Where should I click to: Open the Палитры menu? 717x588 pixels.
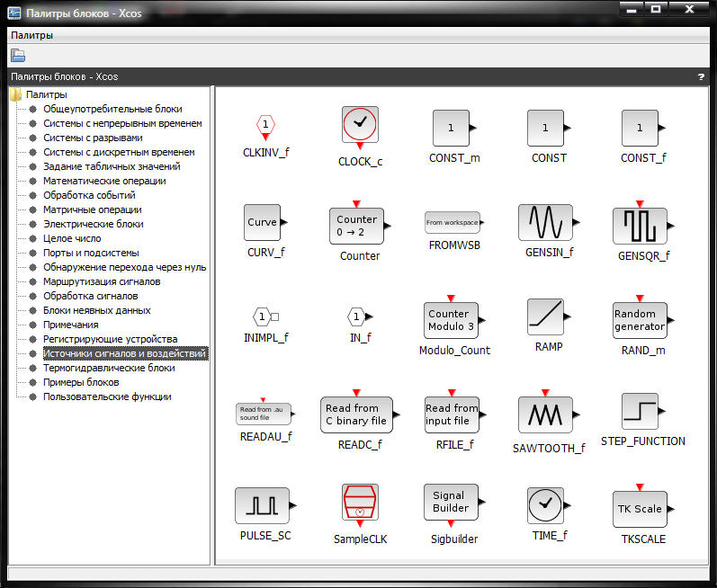31,35
